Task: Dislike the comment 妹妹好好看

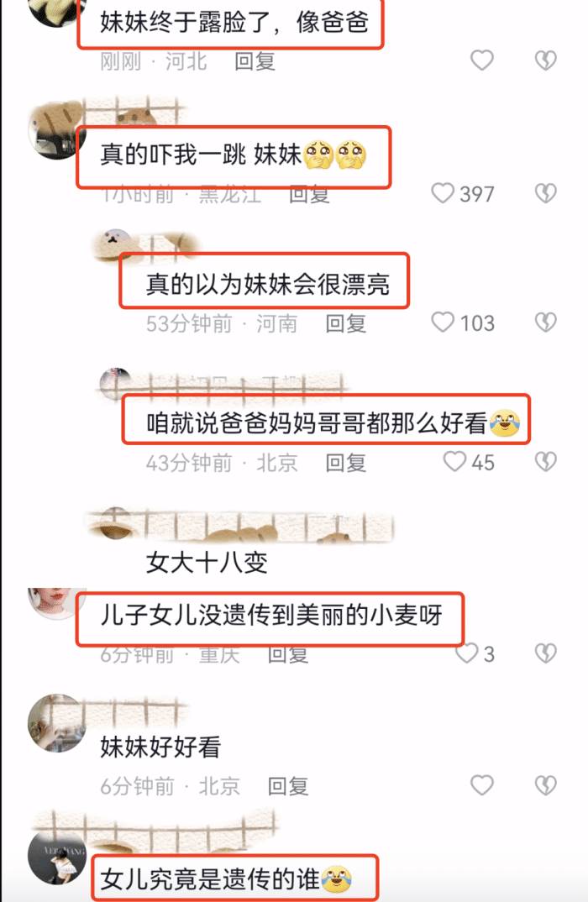Action: coord(546,785)
